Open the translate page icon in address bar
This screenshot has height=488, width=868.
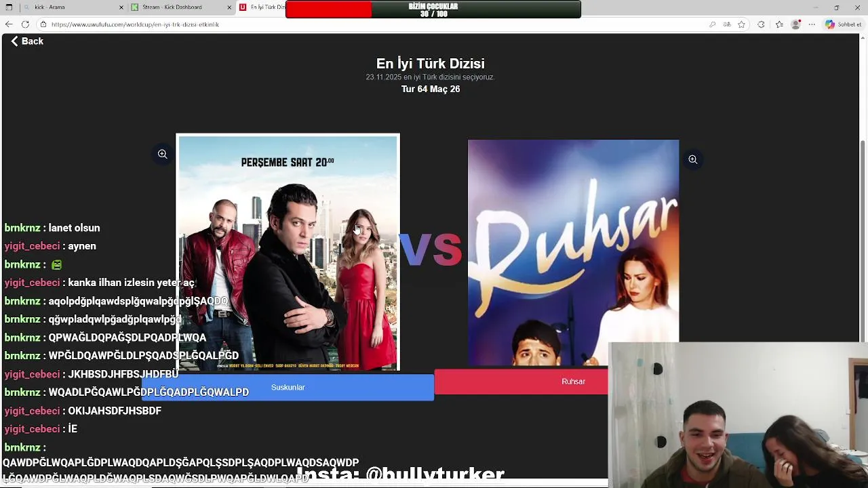727,24
